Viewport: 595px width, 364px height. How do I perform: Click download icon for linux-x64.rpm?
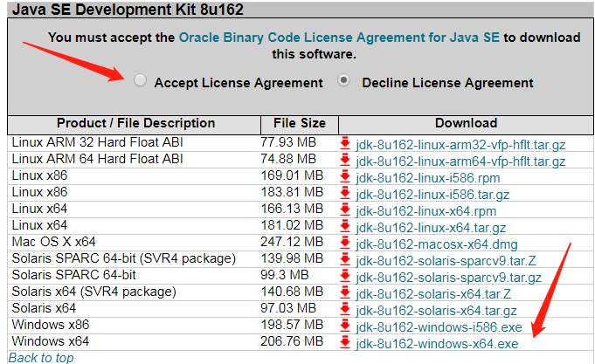pyautogui.click(x=345, y=209)
